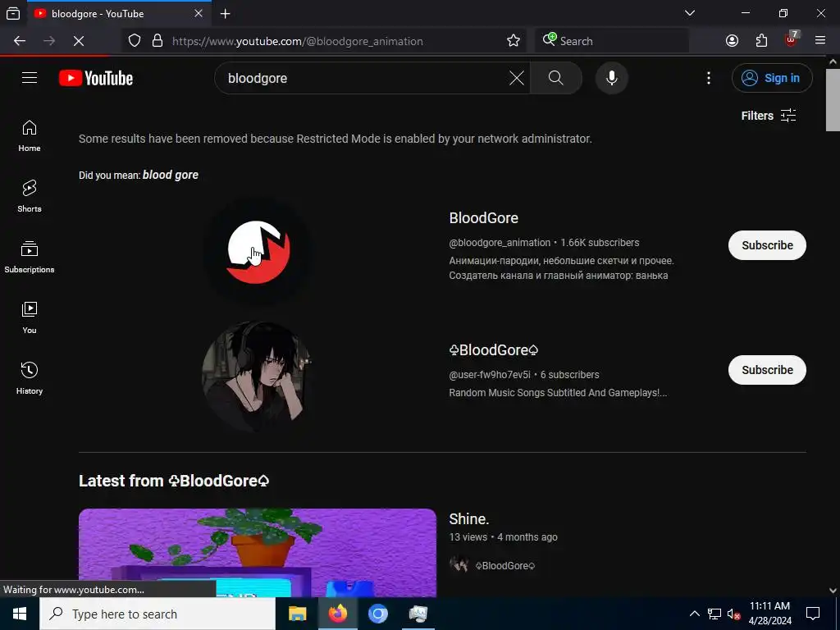Open Firefox account icon
The height and width of the screenshot is (630, 840).
732,41
